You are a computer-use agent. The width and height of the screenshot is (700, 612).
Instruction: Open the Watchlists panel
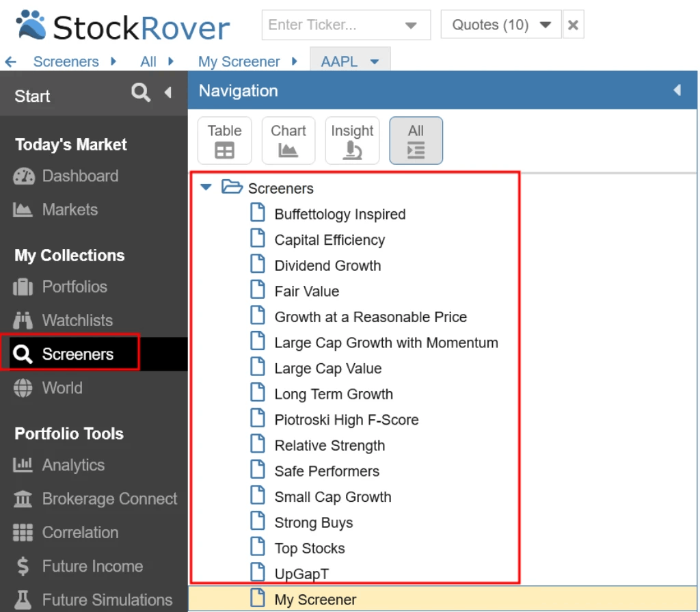pos(75,320)
